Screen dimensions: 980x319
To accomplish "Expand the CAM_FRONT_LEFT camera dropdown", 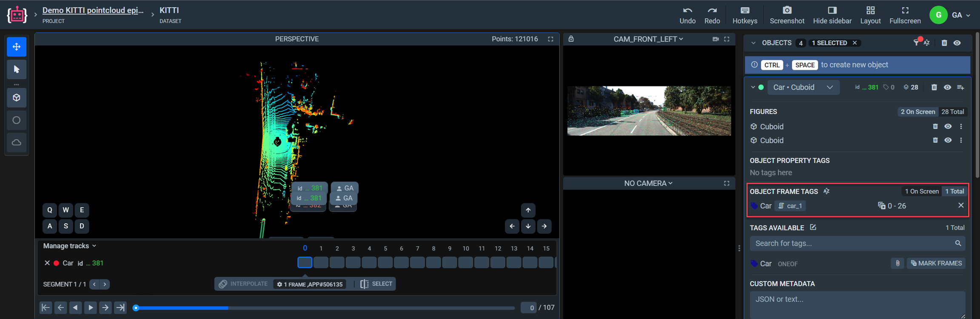I will coord(648,39).
